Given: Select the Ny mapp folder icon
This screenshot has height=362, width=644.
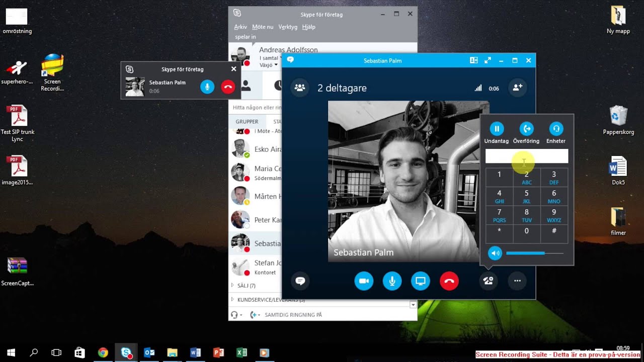Looking at the screenshot, I should (x=618, y=20).
